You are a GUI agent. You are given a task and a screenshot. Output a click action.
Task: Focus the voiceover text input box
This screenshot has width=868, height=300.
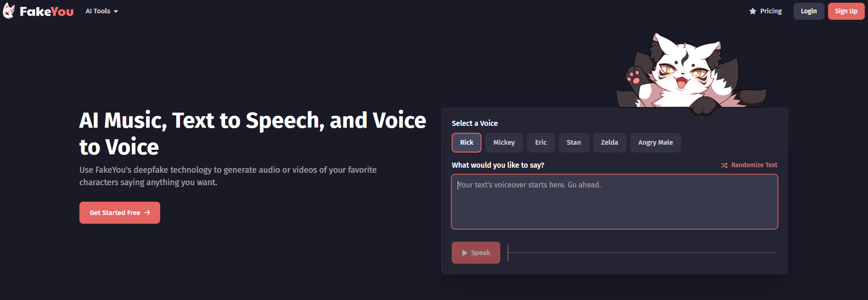coord(614,202)
